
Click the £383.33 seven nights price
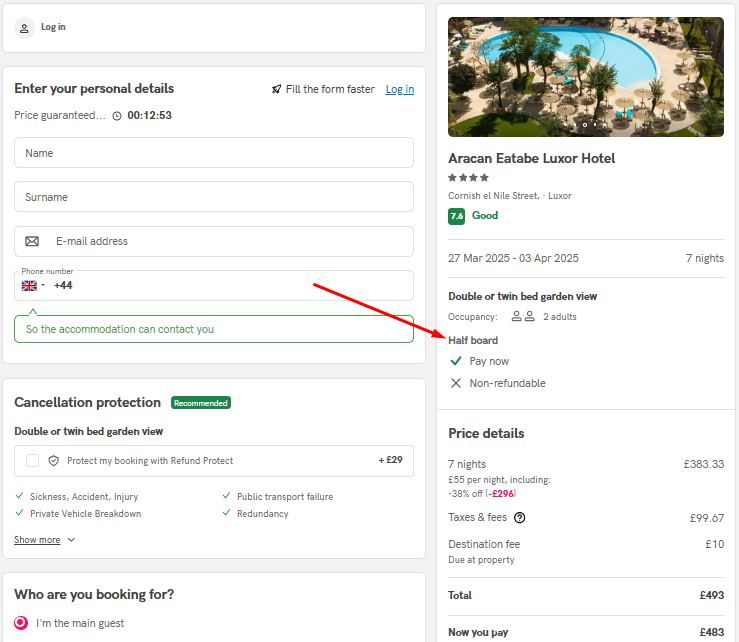pos(704,464)
